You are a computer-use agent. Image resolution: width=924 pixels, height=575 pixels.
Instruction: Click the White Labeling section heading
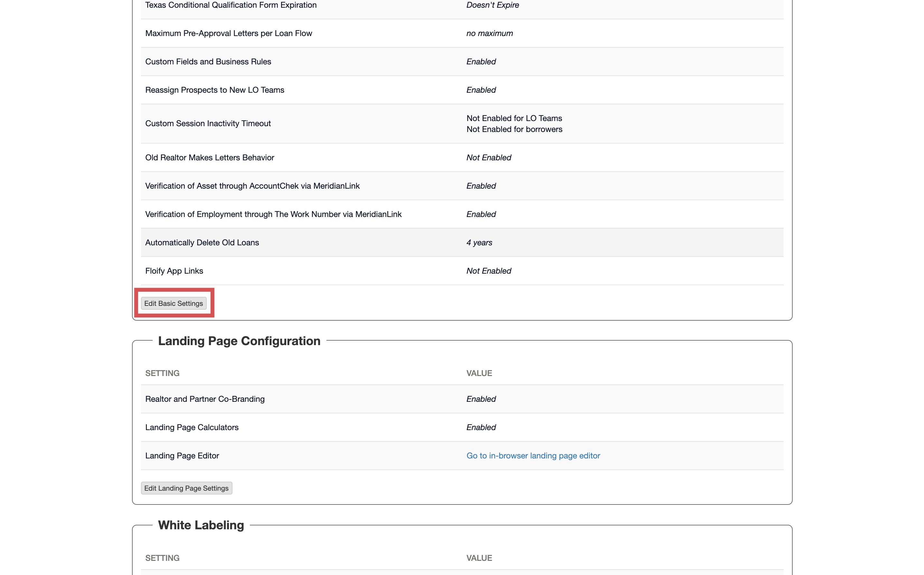201,525
